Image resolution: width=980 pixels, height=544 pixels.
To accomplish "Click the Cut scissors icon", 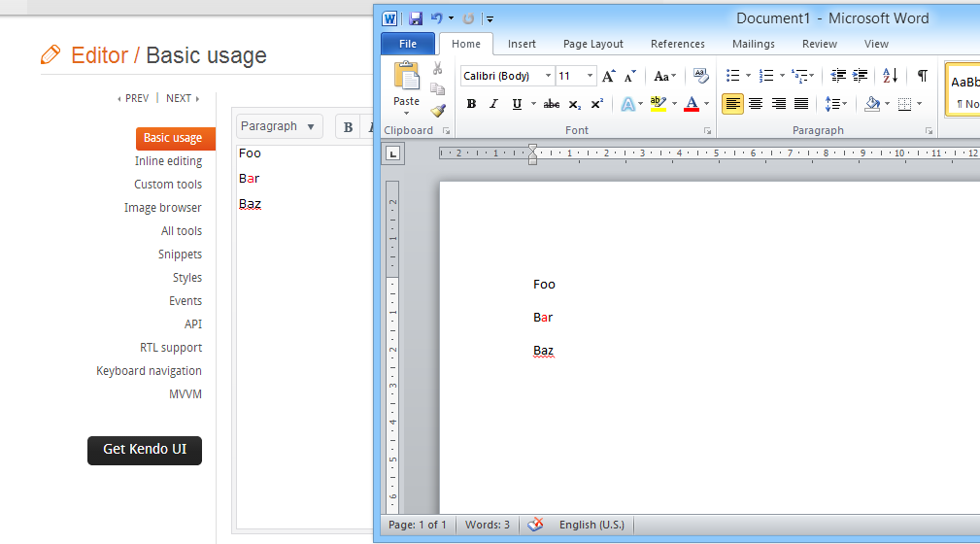I will point(437,68).
